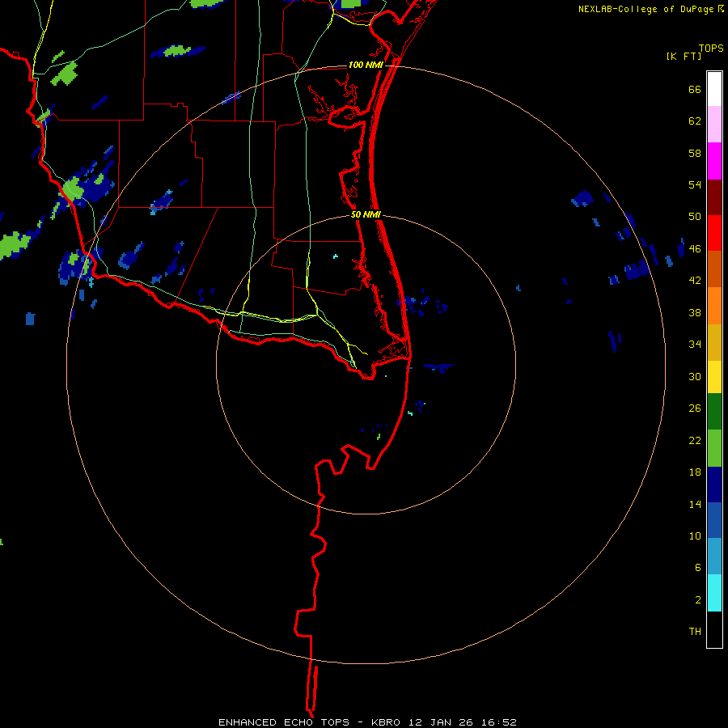The image size is (728, 728).
Task: Click the 50 legend value
Action: coord(695,216)
